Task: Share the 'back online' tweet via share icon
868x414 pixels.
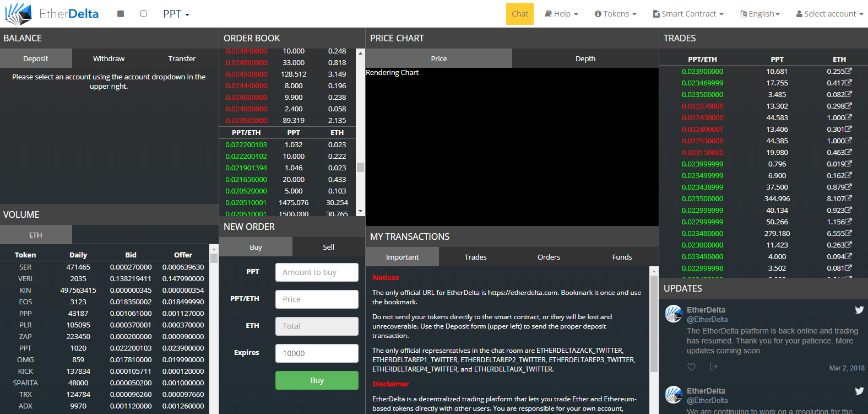Action: pos(714,367)
